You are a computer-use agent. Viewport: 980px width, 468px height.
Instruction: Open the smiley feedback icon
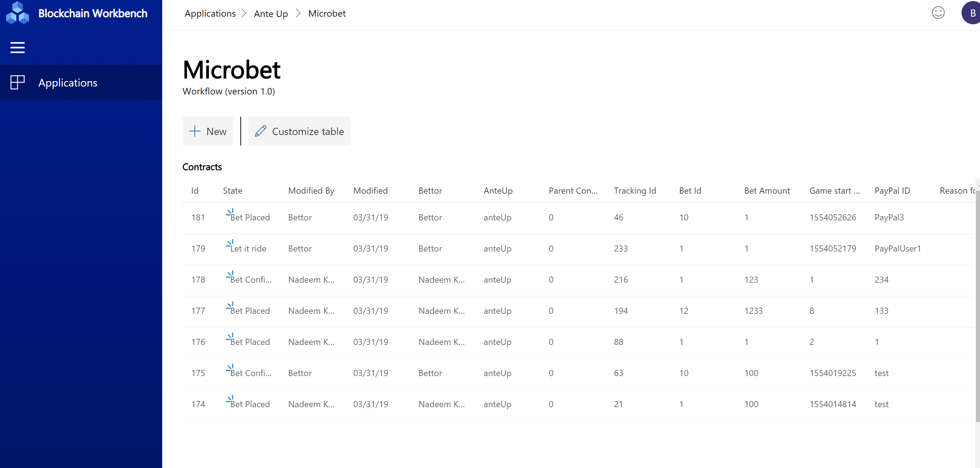(938, 13)
